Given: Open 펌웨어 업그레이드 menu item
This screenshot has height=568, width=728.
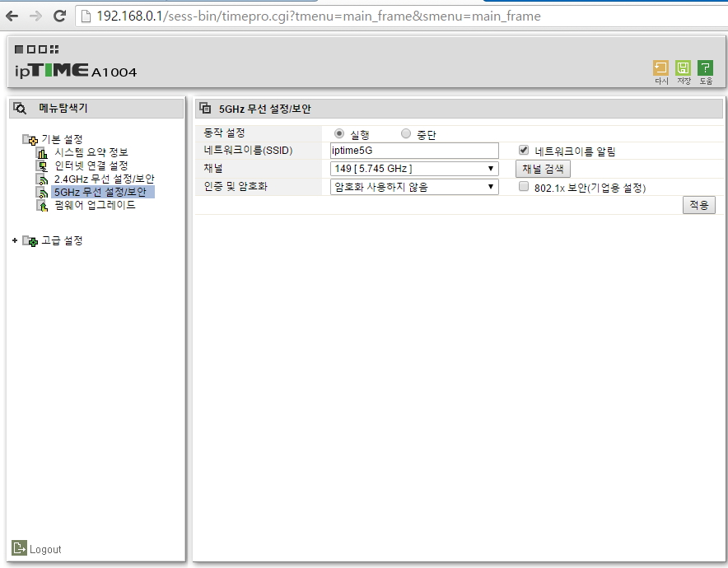Looking at the screenshot, I should [95, 205].
